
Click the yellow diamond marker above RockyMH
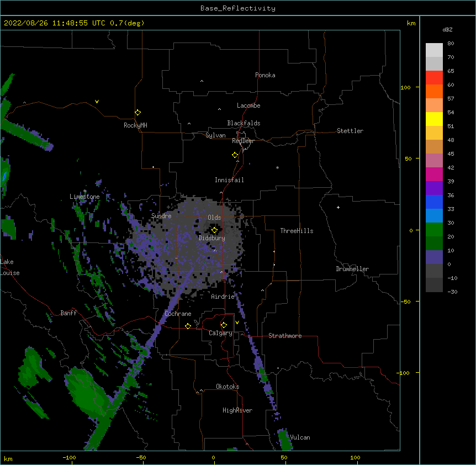[x=137, y=113]
